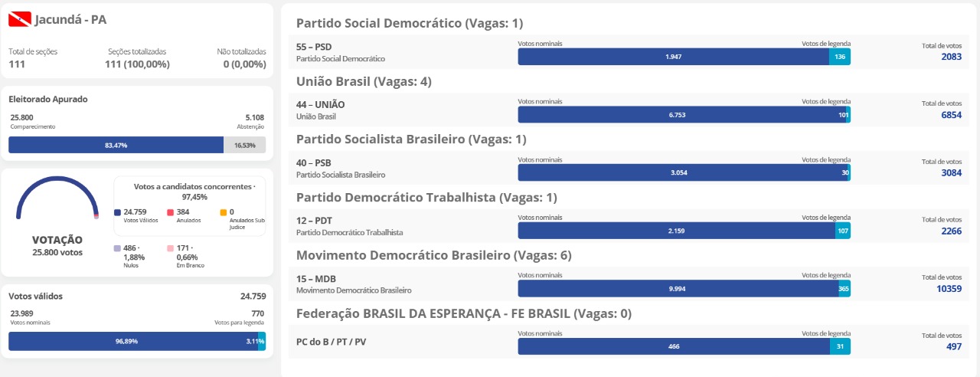The width and height of the screenshot is (980, 377).
Task: Click the purple Nulos legend square
Action: point(116,248)
